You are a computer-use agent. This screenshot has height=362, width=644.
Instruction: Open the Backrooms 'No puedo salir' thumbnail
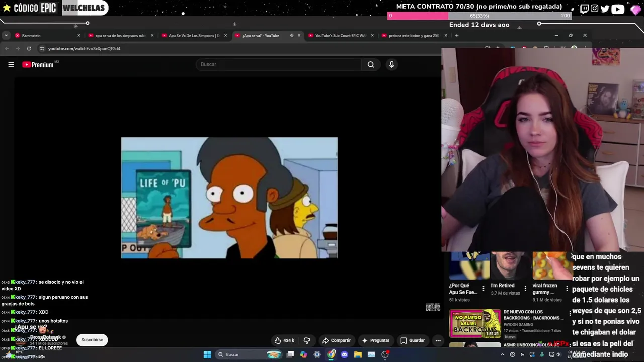click(x=475, y=323)
